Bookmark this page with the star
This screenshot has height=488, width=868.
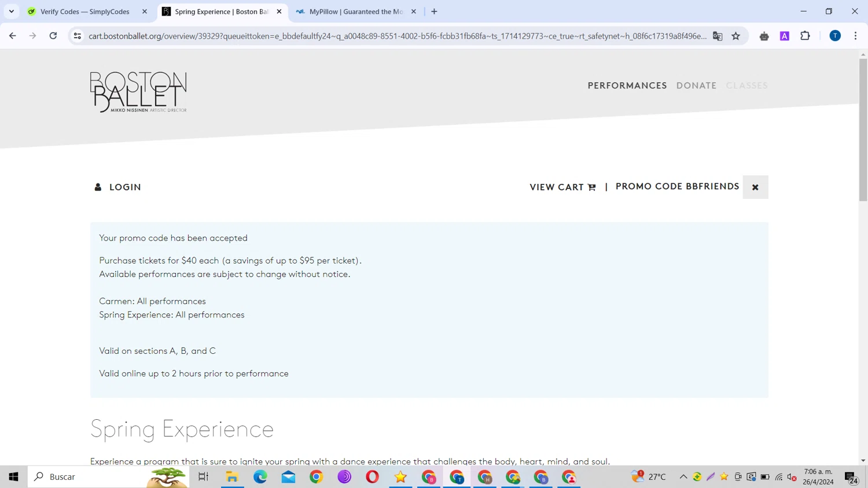[x=736, y=36]
